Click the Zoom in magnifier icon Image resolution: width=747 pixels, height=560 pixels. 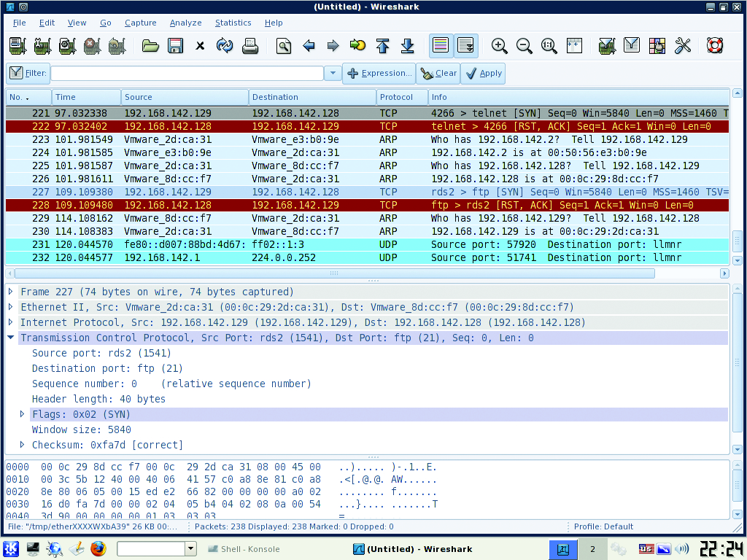(x=500, y=46)
